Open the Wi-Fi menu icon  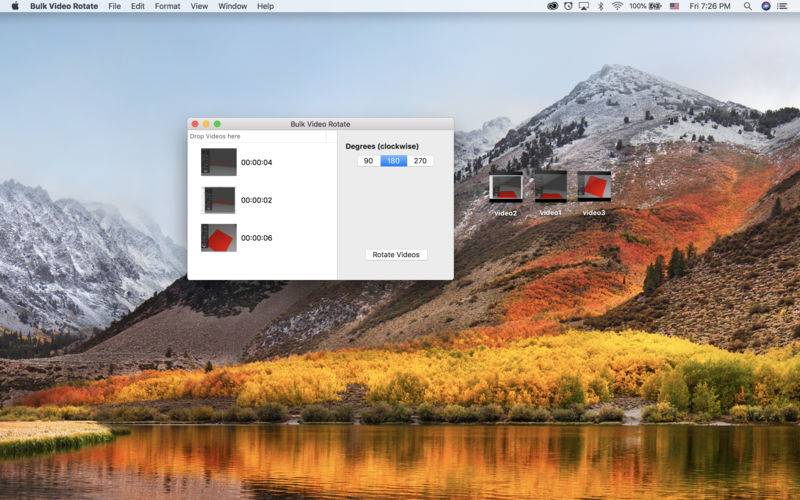(617, 6)
